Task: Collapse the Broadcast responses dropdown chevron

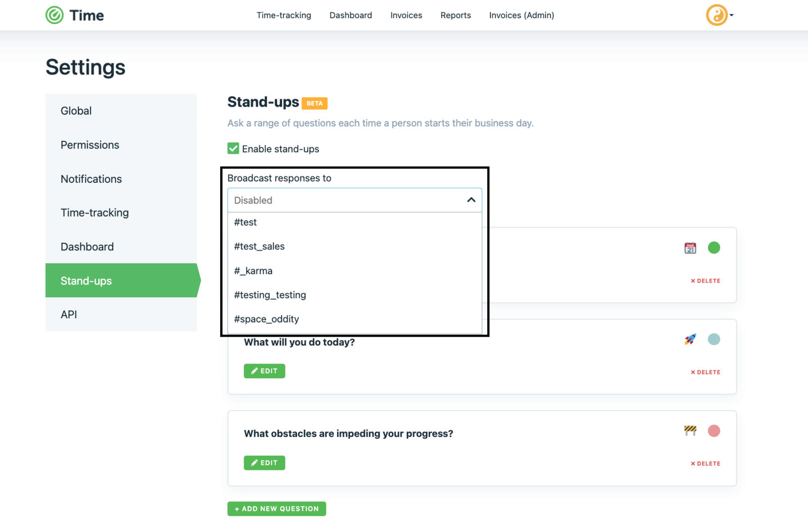Action: (x=471, y=200)
